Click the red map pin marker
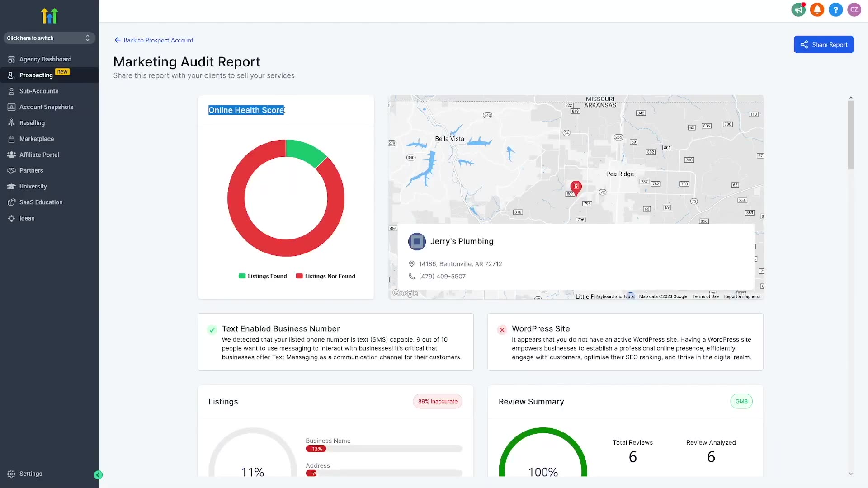868x488 pixels. pos(576,187)
